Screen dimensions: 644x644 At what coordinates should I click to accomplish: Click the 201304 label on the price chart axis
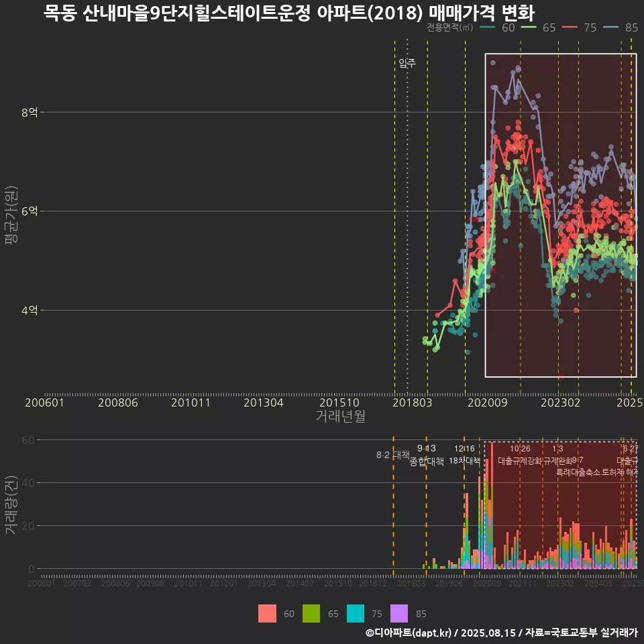[263, 402]
